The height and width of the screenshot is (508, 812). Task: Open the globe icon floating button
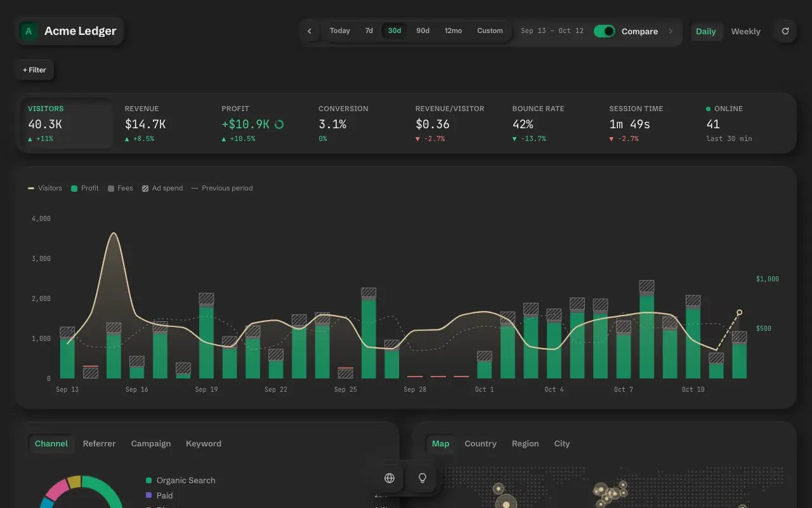[390, 478]
